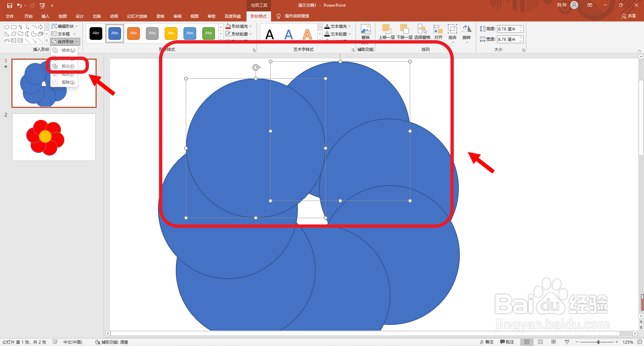Open the 文件 File tab
This screenshot has height=346, width=644.
pyautogui.click(x=10, y=16)
